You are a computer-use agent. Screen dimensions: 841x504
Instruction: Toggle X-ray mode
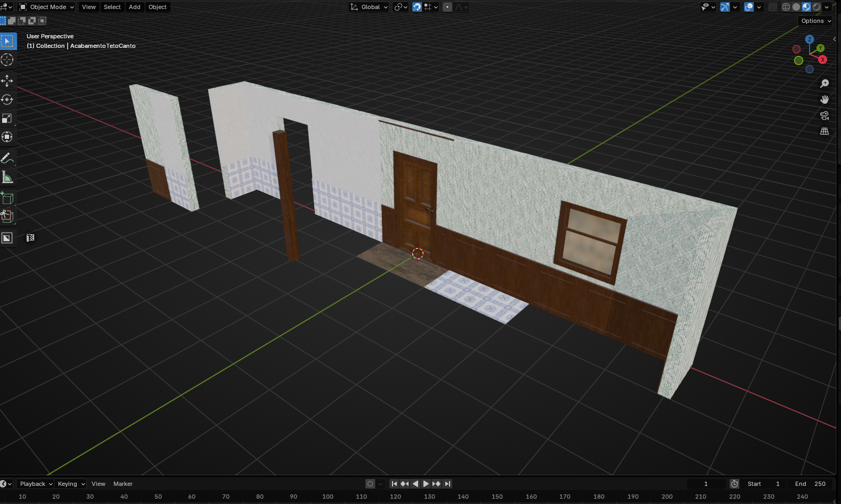tap(772, 7)
